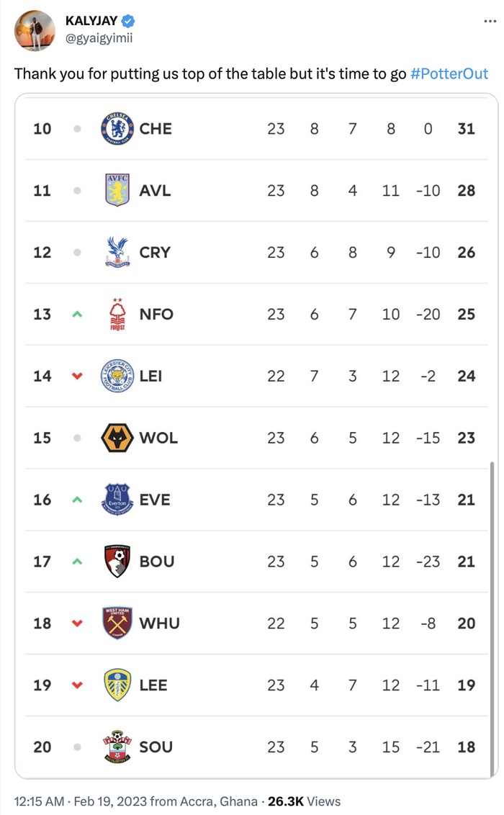Click the Chelsea club crest

(117, 129)
